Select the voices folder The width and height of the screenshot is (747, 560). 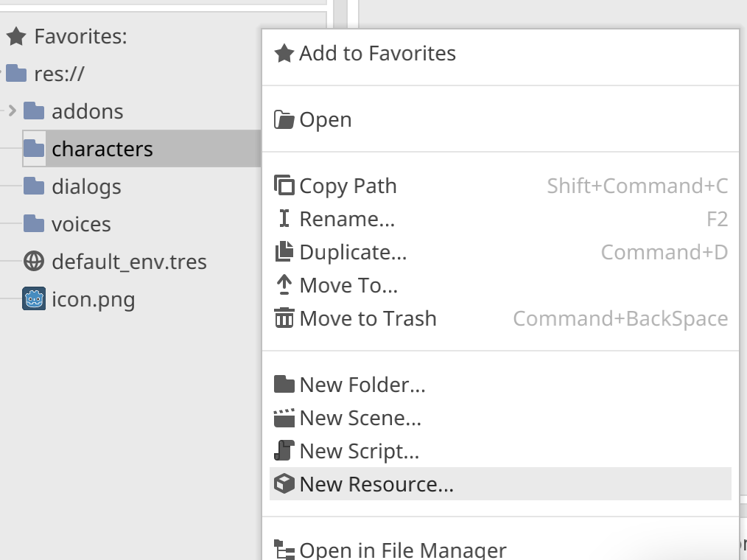(81, 224)
